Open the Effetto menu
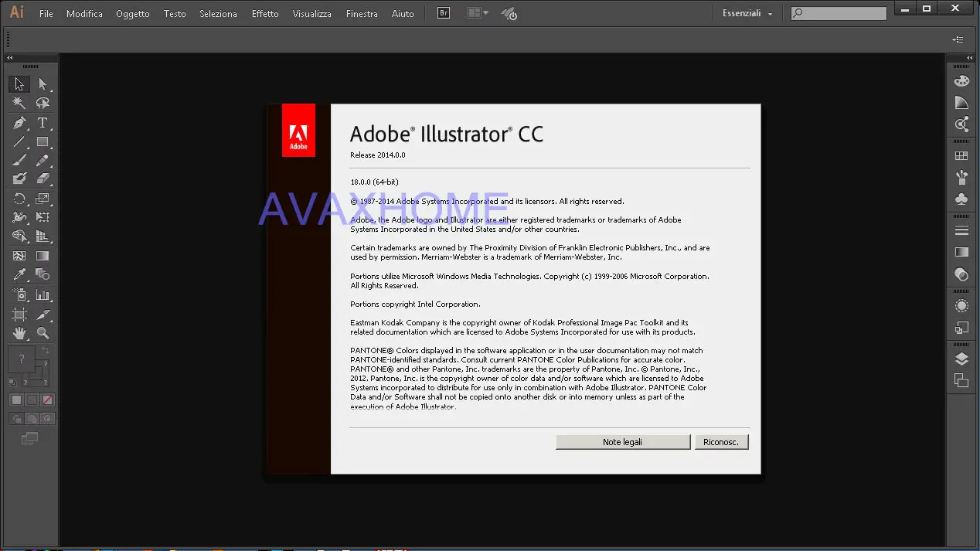980x551 pixels. (x=265, y=14)
